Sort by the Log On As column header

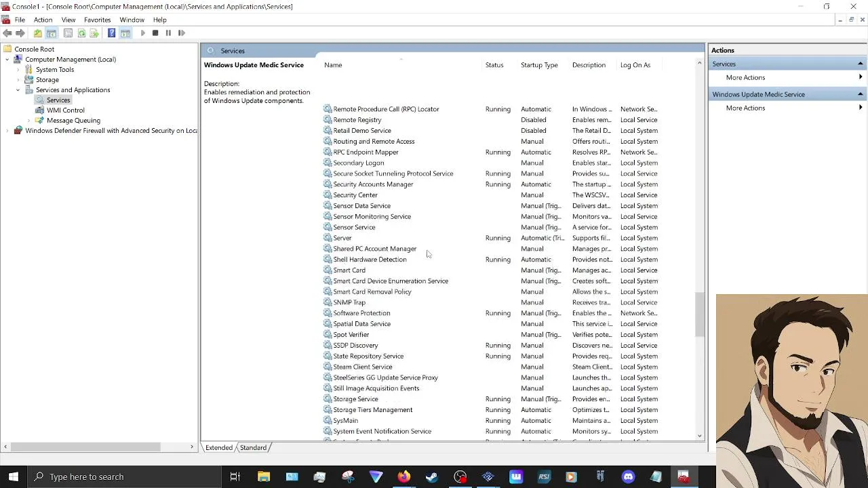point(635,65)
